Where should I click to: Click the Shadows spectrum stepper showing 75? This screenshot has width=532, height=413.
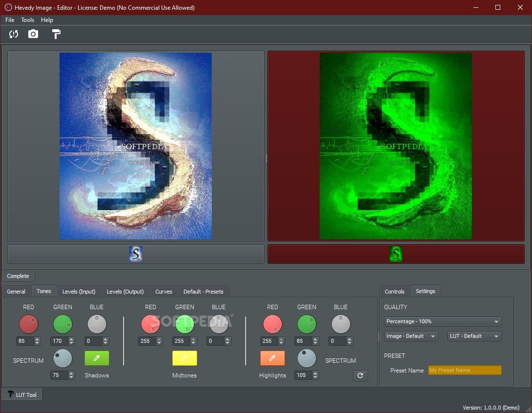(x=63, y=375)
